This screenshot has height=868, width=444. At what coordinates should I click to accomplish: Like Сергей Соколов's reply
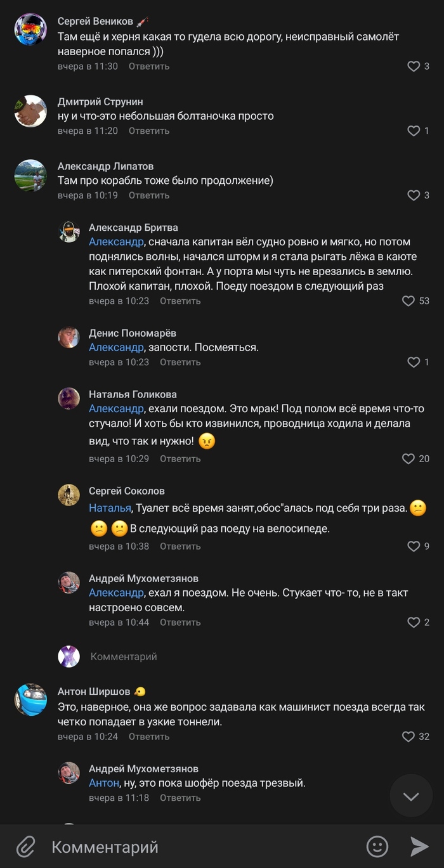(x=414, y=546)
